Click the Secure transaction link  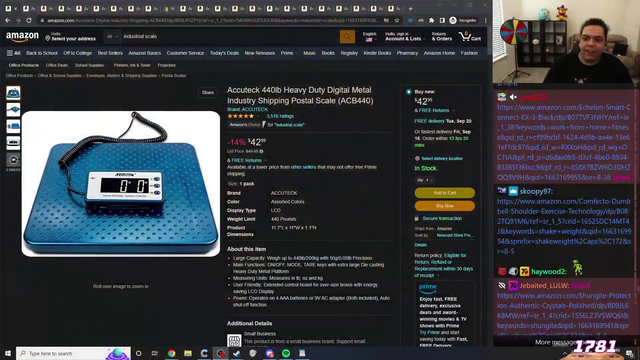tap(442, 218)
